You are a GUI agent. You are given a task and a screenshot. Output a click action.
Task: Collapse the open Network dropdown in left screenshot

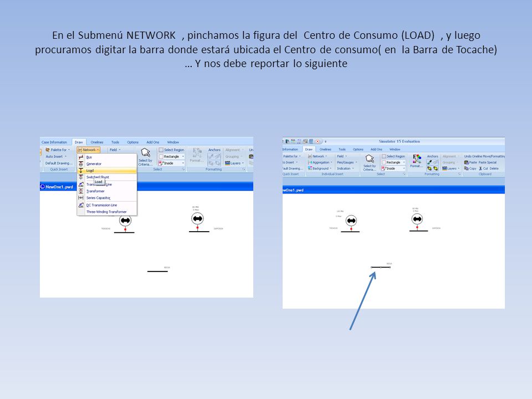pyautogui.click(x=89, y=150)
